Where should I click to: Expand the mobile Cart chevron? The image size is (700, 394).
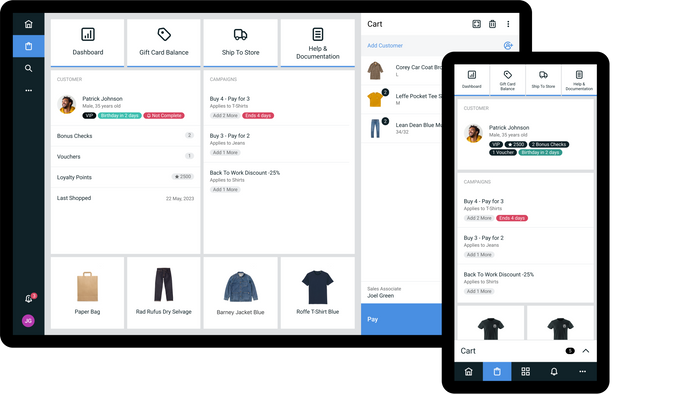(x=586, y=351)
